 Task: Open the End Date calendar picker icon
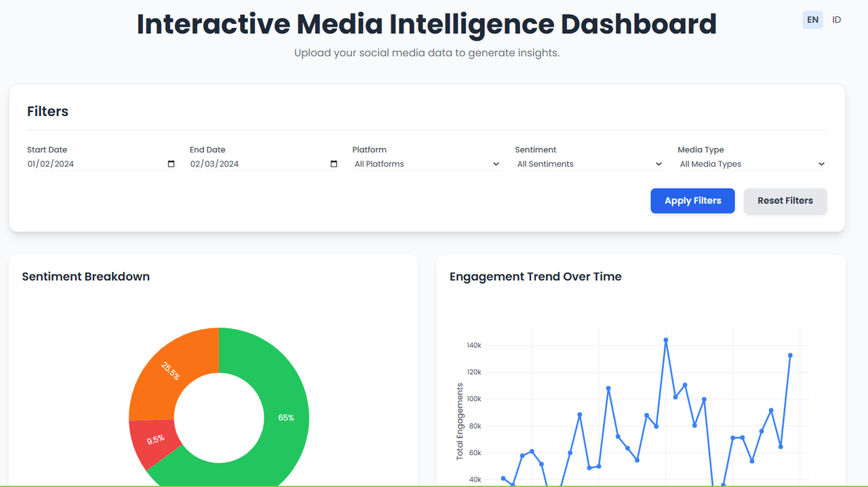334,164
